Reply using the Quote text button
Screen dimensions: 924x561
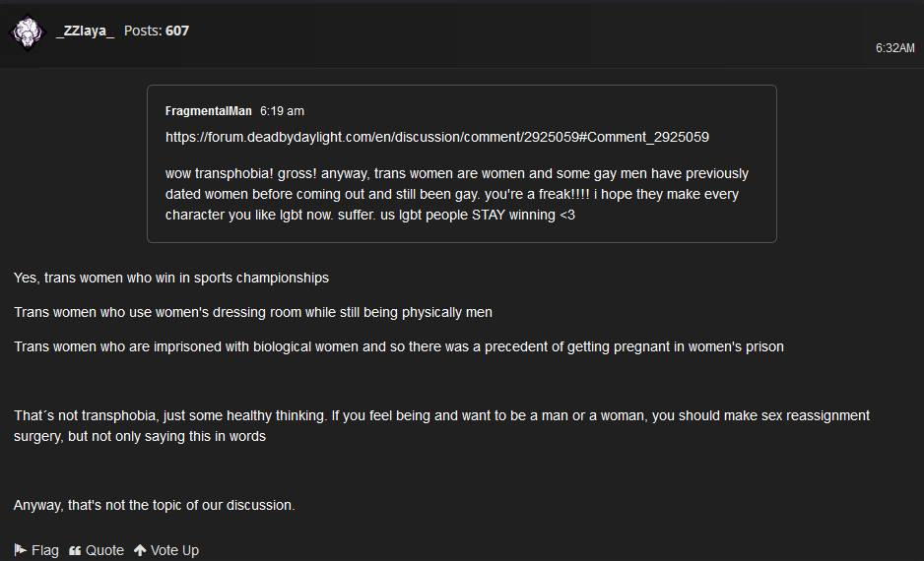click(x=104, y=550)
